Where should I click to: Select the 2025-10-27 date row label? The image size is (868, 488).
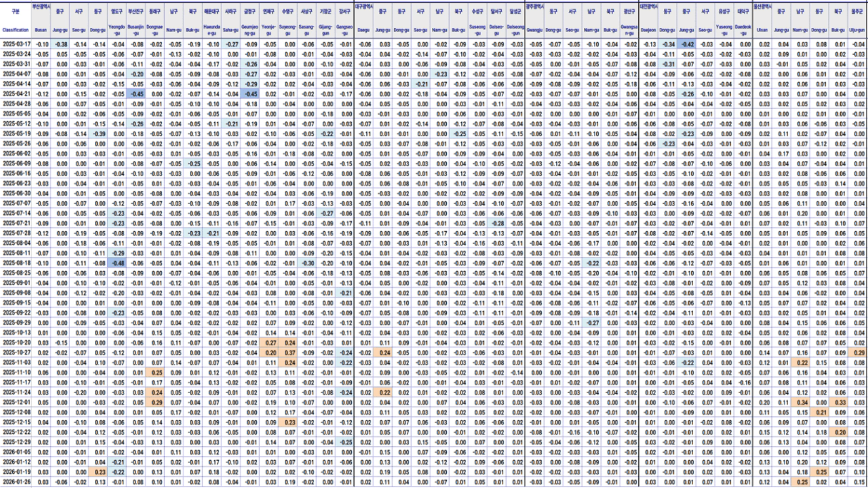pyautogui.click(x=16, y=352)
